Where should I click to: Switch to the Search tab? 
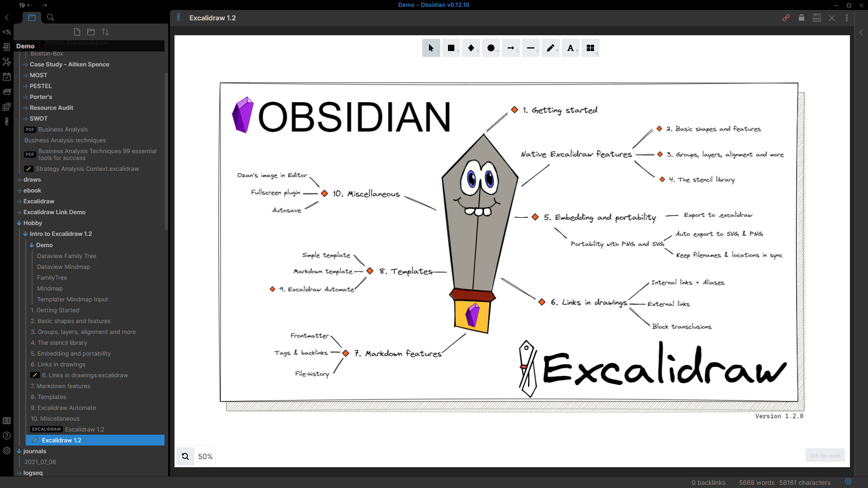tap(51, 18)
